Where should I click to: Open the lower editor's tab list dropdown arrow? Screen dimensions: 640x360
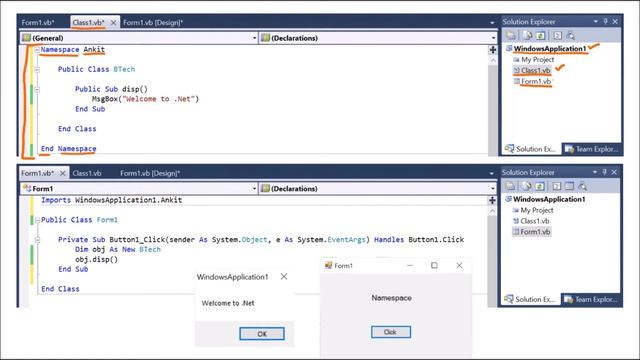pyautogui.click(x=491, y=173)
